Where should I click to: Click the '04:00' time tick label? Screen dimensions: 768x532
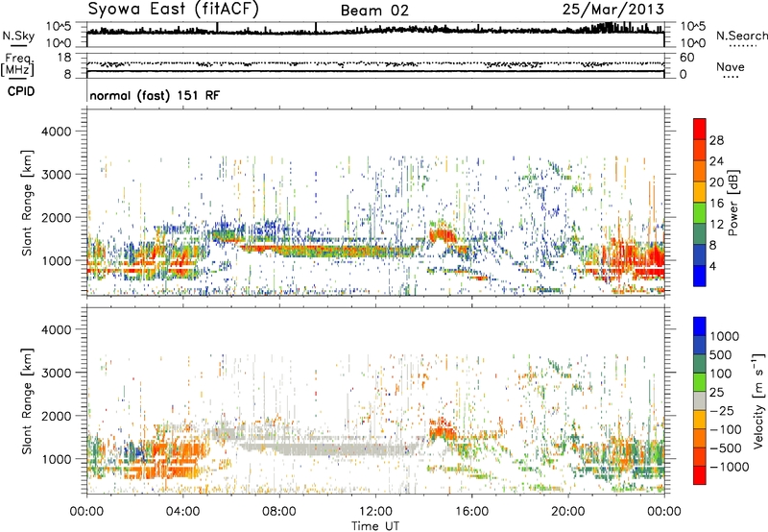point(182,512)
